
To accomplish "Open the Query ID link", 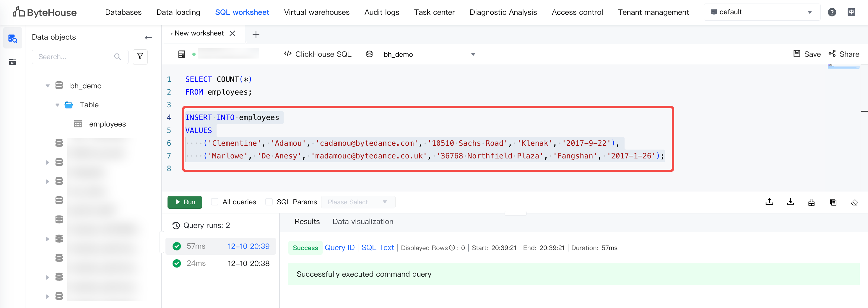I will click(x=339, y=248).
